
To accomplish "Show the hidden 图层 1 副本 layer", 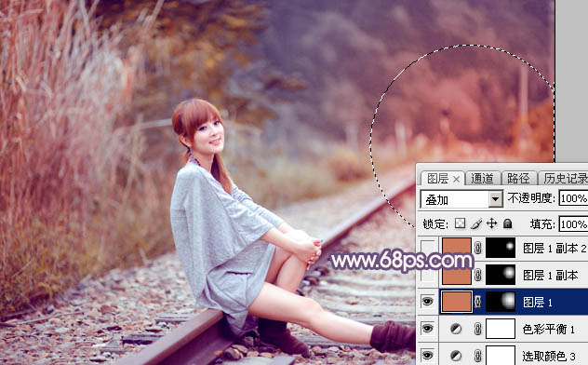I will 427,275.
